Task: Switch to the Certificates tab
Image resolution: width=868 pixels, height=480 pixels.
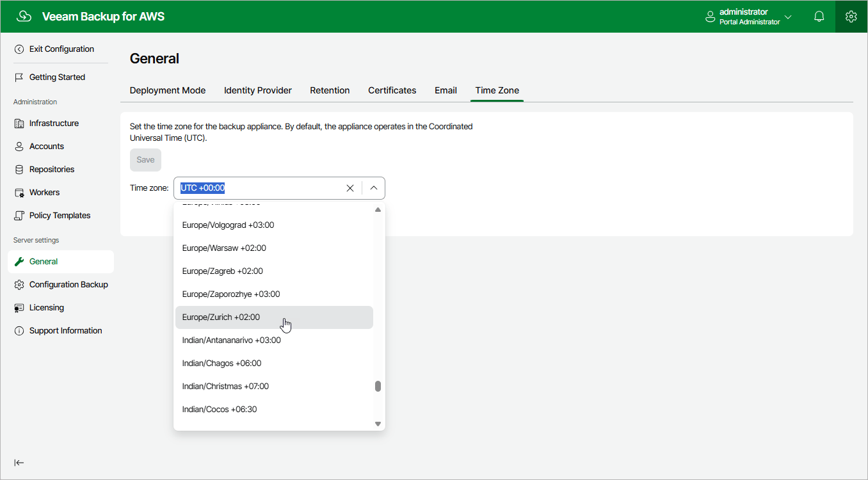Action: click(392, 90)
